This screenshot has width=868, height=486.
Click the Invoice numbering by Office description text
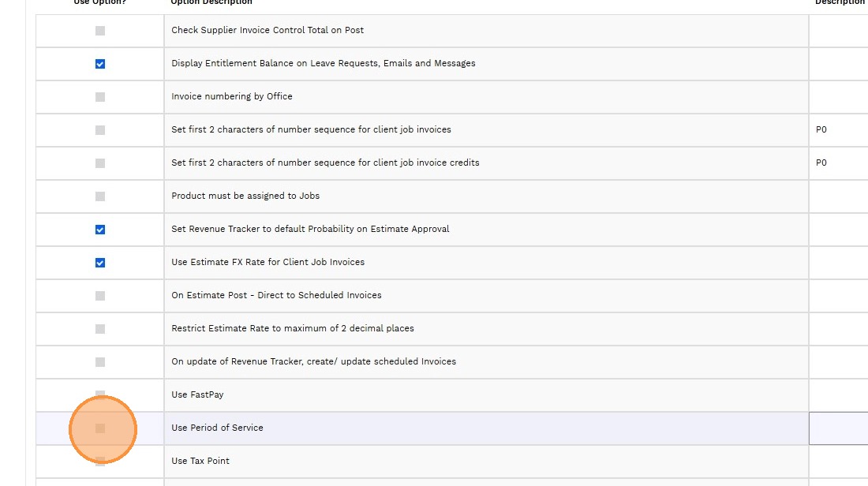[x=232, y=96]
